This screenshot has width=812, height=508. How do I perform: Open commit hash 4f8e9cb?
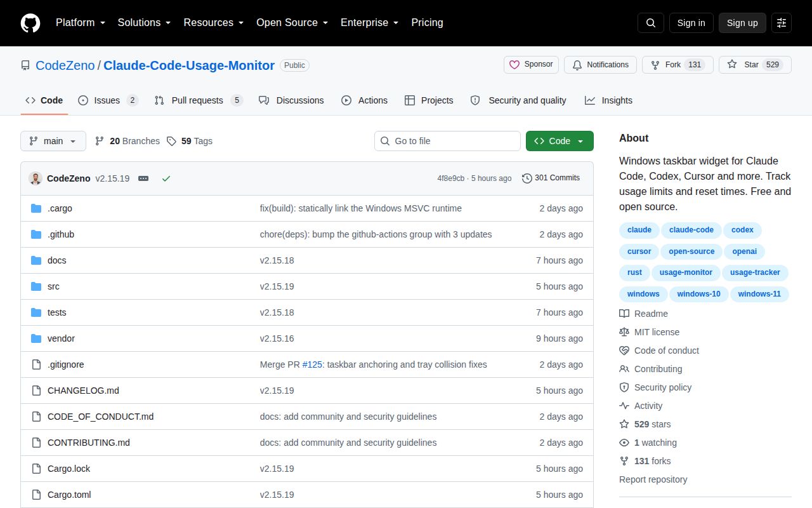click(x=450, y=178)
